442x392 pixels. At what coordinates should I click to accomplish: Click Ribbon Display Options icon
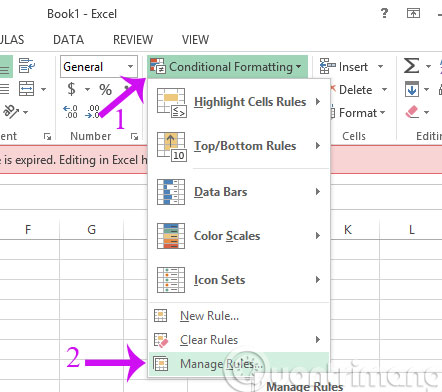(413, 13)
